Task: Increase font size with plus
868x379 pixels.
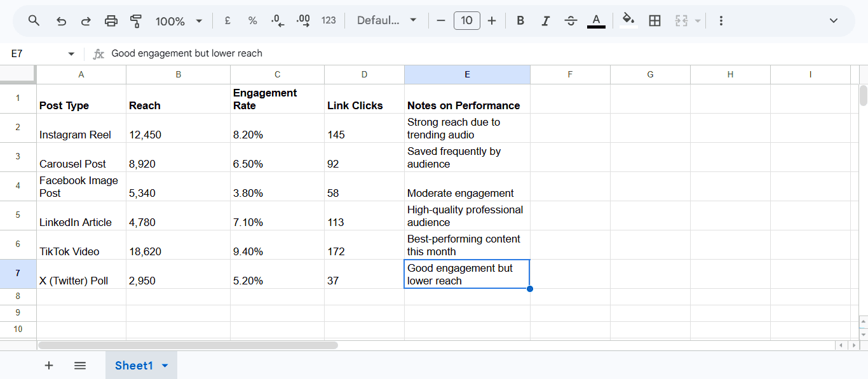Action: pyautogui.click(x=492, y=21)
